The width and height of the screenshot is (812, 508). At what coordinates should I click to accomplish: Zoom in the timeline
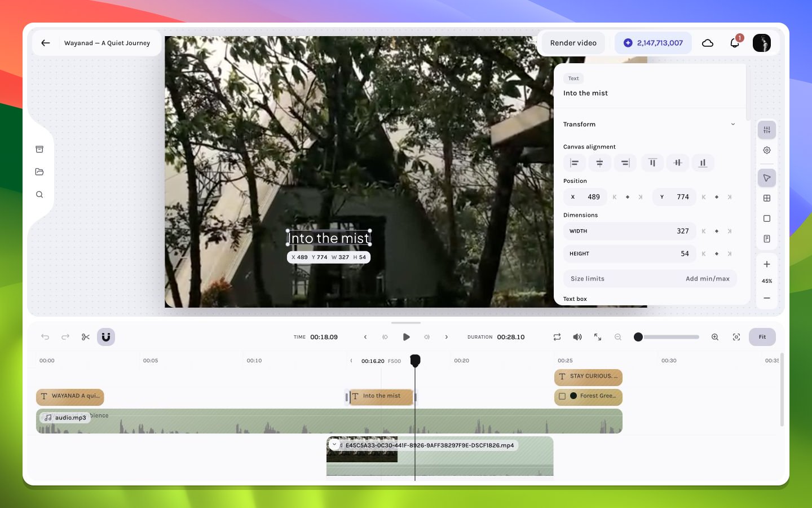(715, 337)
